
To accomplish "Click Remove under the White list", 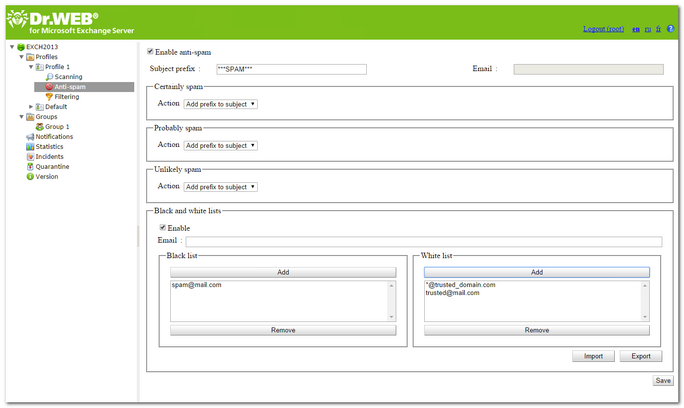I will [x=537, y=330].
